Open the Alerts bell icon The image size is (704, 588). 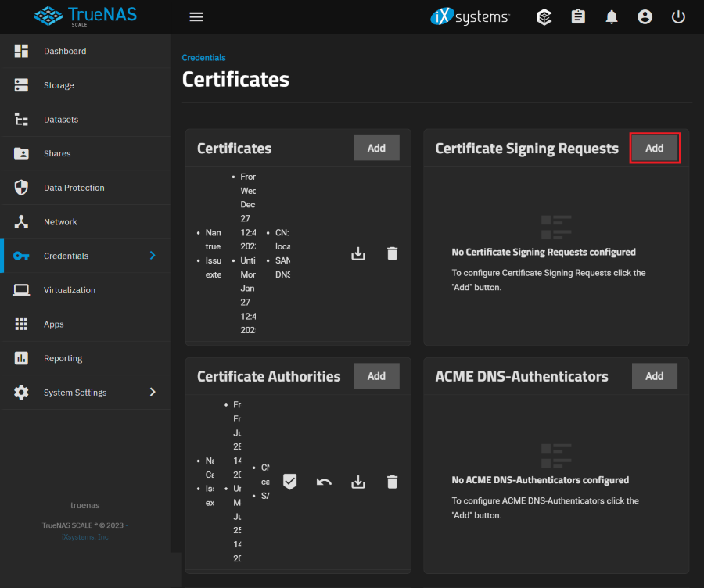coord(612,17)
